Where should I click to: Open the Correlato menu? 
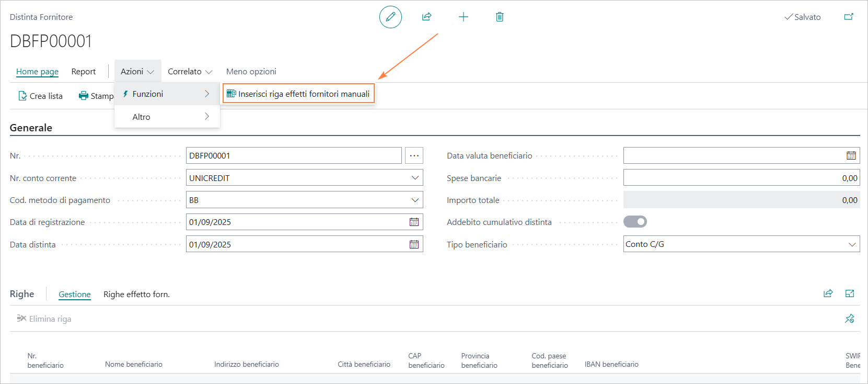coord(190,72)
